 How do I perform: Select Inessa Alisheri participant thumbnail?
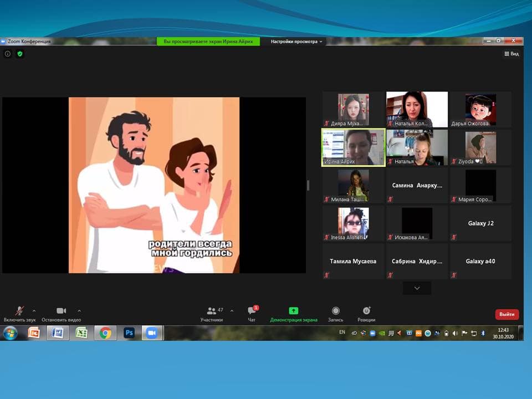(353, 223)
